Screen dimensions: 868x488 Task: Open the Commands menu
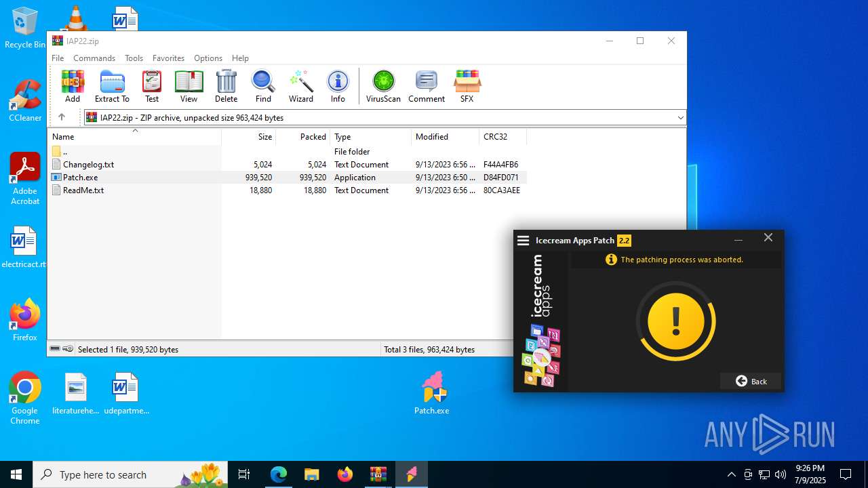tap(94, 58)
